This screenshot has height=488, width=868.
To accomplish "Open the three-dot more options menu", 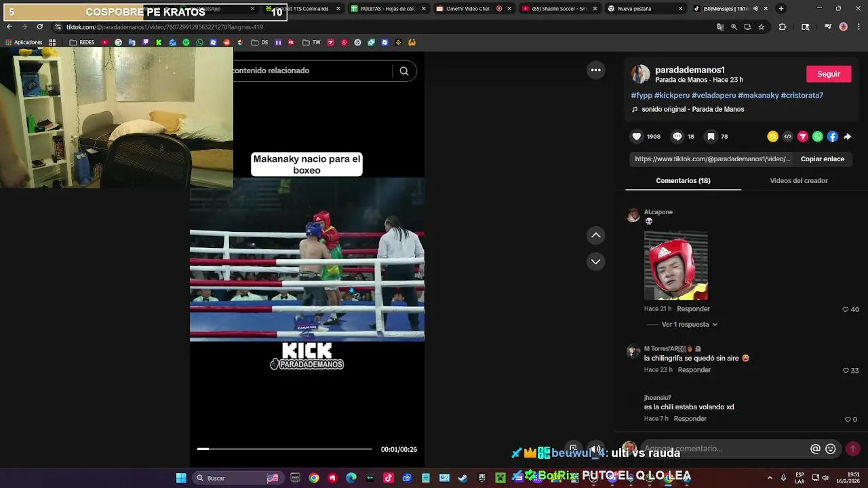I will 596,70.
